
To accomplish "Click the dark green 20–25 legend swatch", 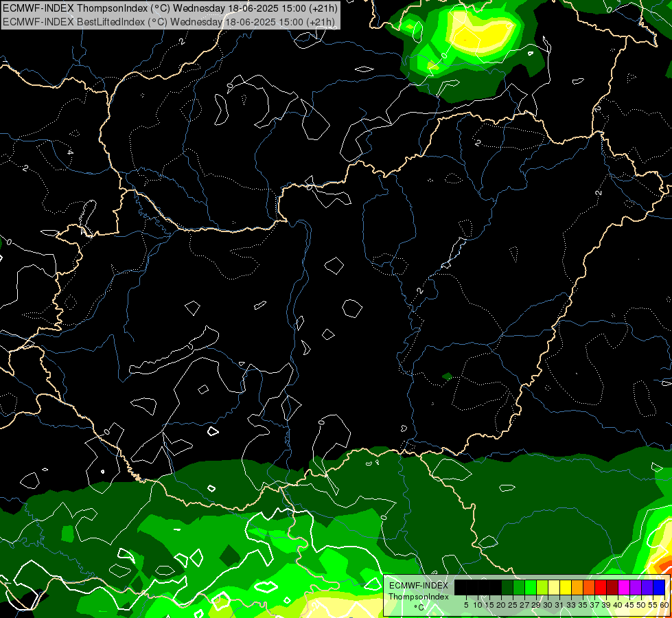I will 507,587.
